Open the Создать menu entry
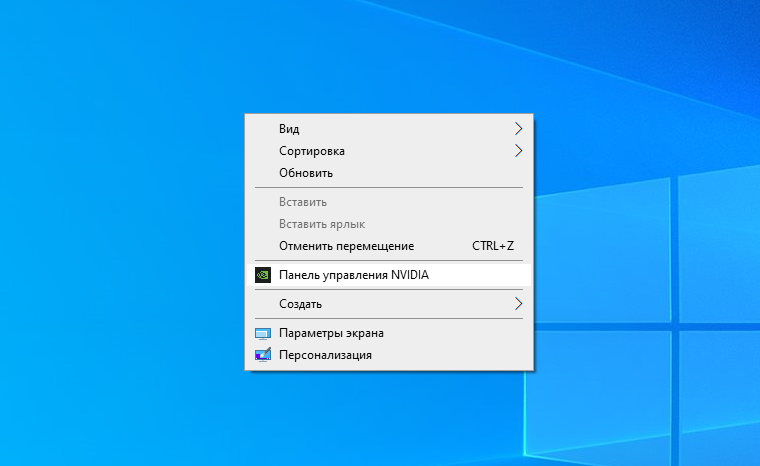The height and width of the screenshot is (466, 760). pos(389,304)
